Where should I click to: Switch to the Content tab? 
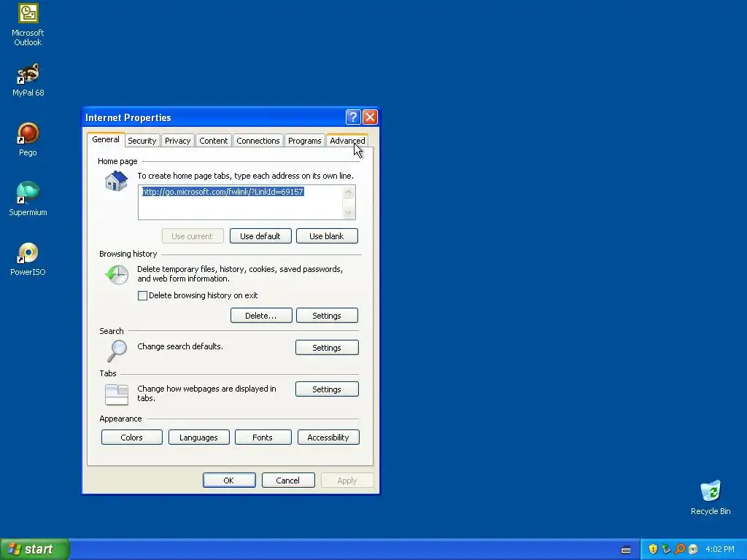coord(214,141)
